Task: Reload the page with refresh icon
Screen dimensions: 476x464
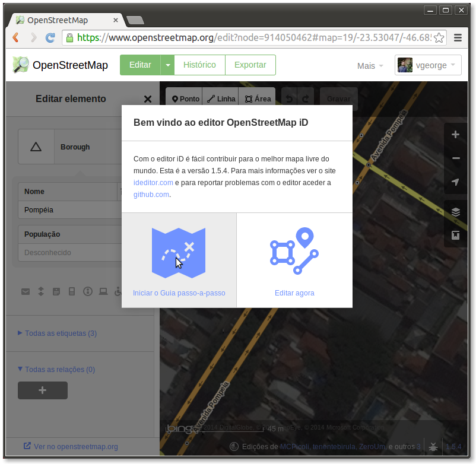Action: [50, 37]
